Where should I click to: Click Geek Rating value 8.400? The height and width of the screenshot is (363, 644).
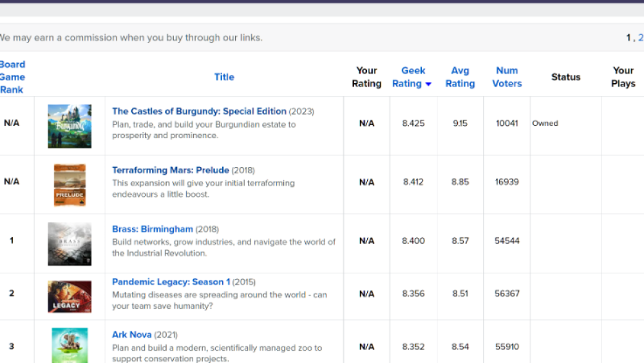click(413, 240)
